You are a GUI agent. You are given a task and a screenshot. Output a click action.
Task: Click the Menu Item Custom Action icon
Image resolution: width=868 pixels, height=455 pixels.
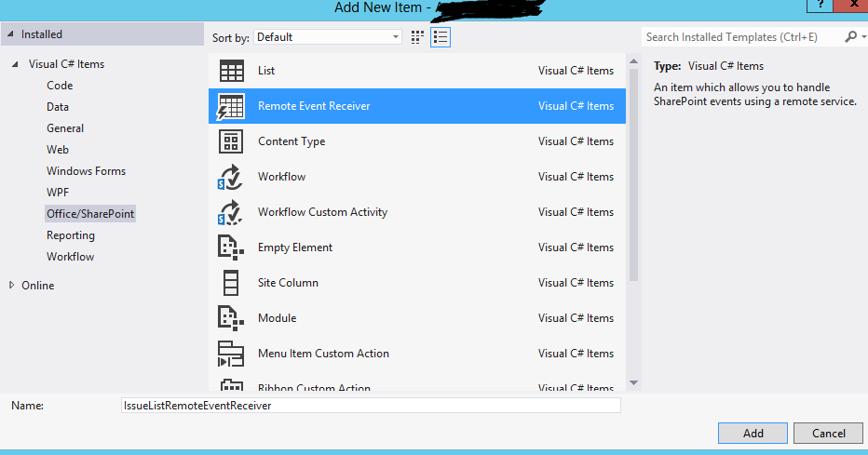pyautogui.click(x=231, y=354)
